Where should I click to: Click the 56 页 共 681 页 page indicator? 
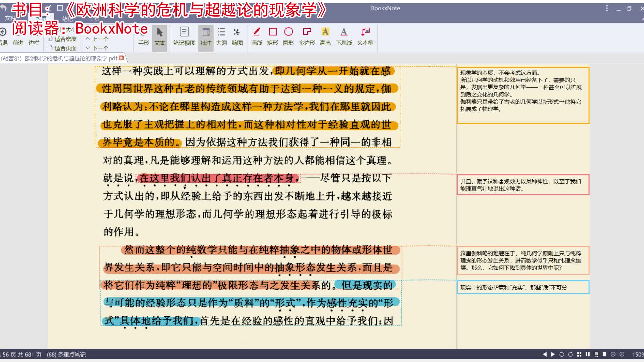click(x=21, y=355)
